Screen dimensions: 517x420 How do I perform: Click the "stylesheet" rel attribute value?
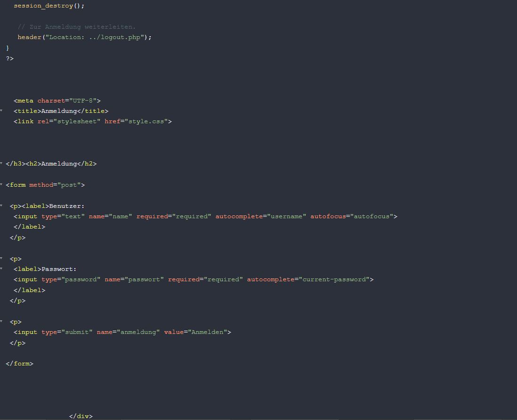(x=77, y=121)
